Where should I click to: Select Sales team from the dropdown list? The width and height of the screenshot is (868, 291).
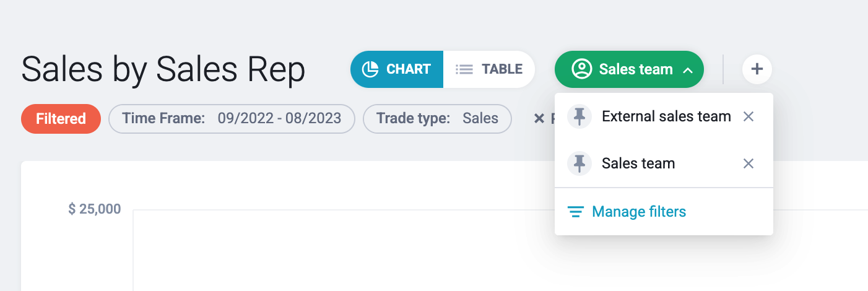coord(638,163)
